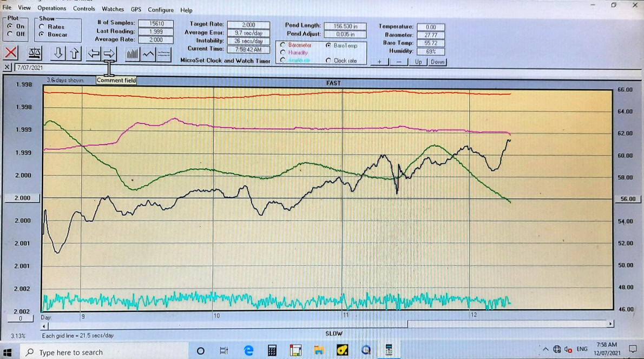
Task: Click the balance scale icon
Action: click(34, 53)
